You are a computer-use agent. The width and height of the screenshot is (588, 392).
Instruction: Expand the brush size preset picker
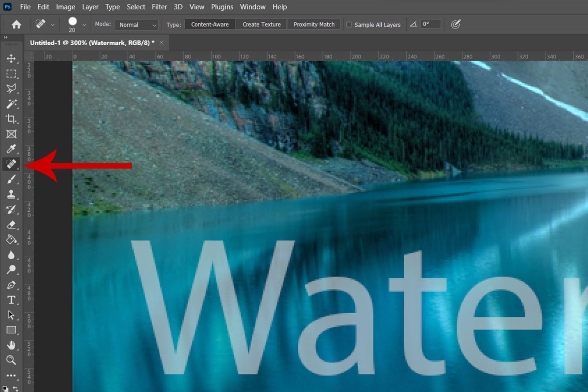(x=84, y=25)
